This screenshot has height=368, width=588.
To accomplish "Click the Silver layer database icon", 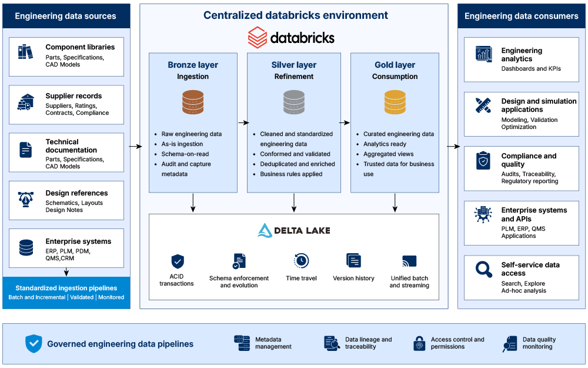I will [x=294, y=102].
